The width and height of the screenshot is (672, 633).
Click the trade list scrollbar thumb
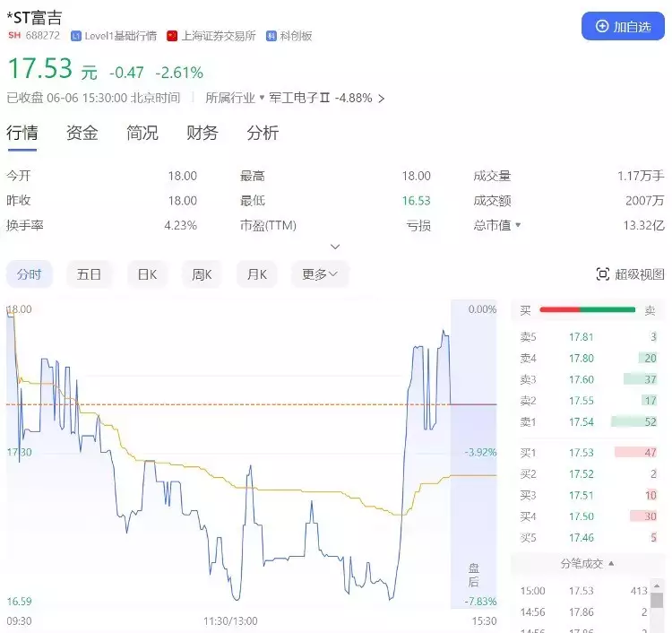(656, 600)
